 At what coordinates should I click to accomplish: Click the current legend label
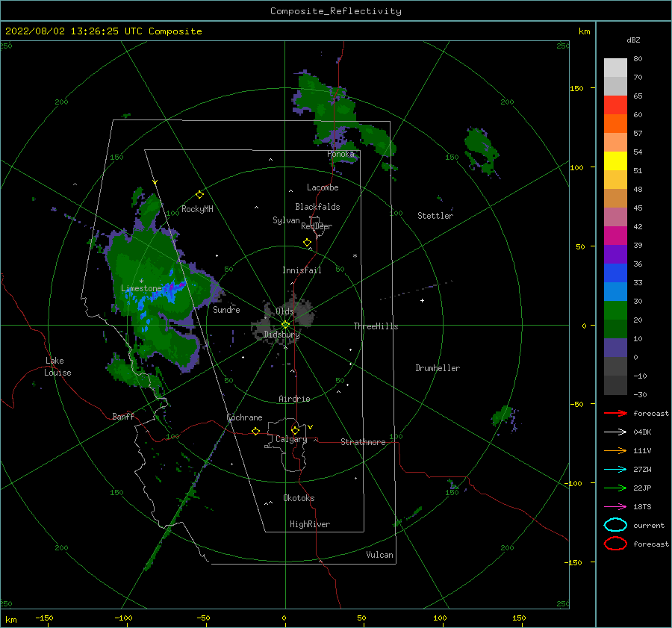(648, 525)
